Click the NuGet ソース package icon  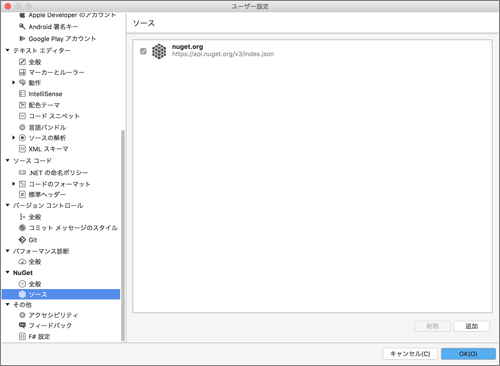(x=22, y=294)
